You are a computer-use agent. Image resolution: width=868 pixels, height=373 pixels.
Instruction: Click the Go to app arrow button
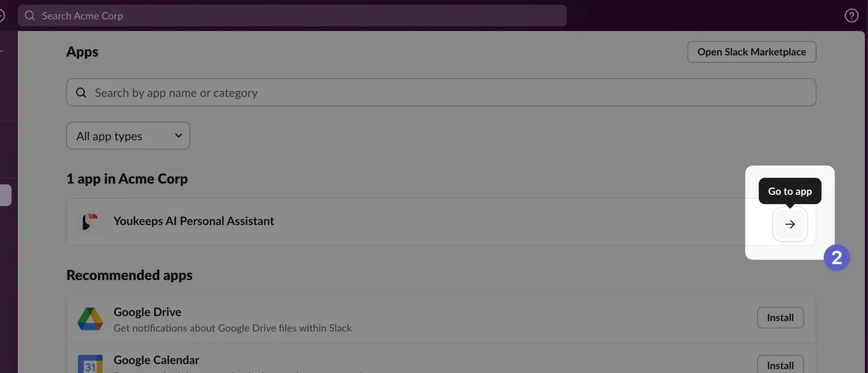point(789,224)
